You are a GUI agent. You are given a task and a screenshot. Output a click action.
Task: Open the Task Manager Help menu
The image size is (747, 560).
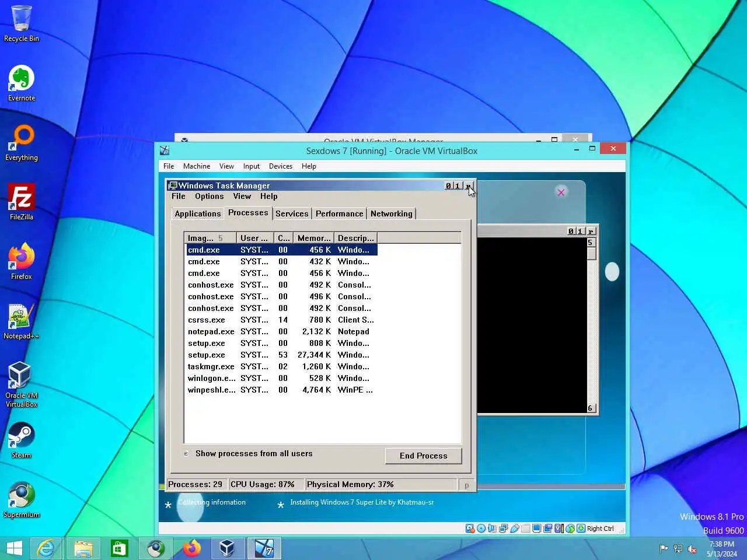[x=269, y=197]
